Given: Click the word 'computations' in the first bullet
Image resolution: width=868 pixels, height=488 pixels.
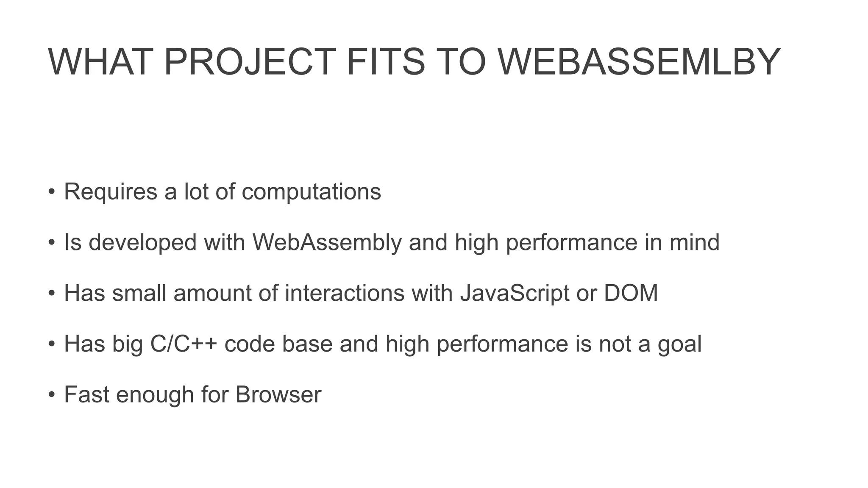Looking at the screenshot, I should pyautogui.click(x=311, y=191).
